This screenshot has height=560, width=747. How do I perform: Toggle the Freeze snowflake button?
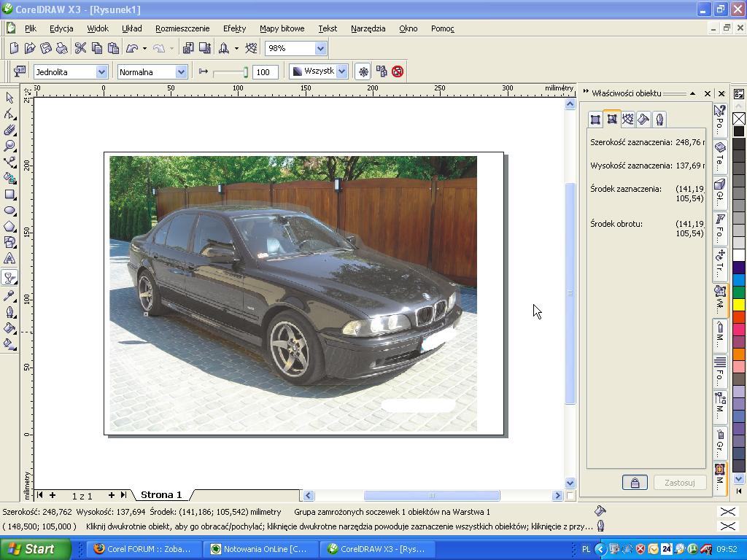[363, 71]
